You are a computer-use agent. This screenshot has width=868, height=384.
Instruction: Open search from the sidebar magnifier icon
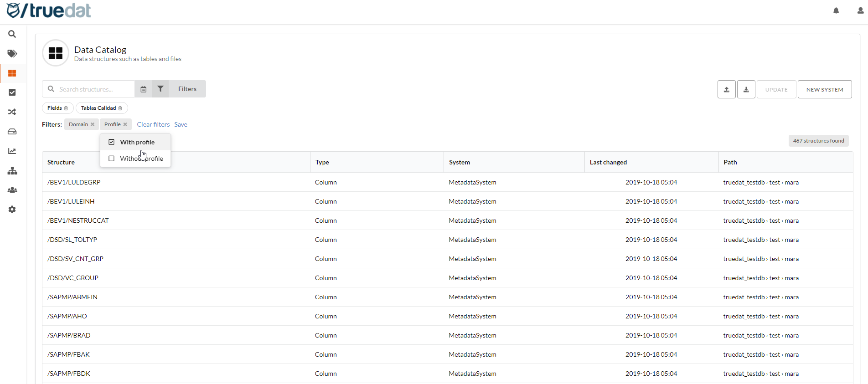click(x=12, y=34)
